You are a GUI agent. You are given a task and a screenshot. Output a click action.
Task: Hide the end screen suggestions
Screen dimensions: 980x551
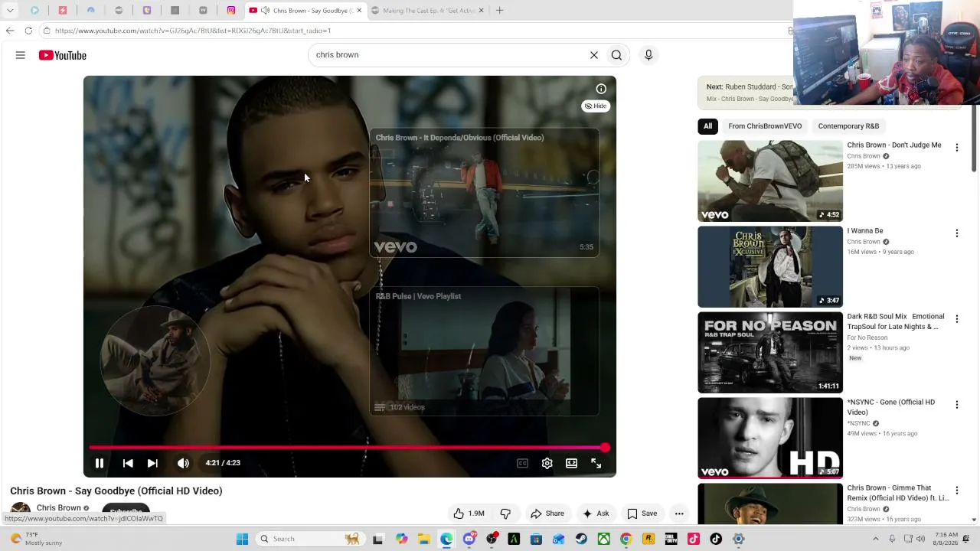596,106
